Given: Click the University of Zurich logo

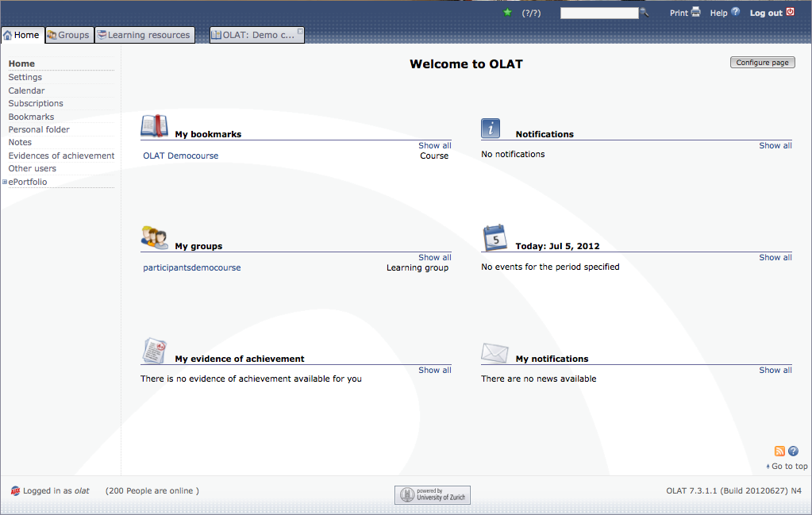Looking at the screenshot, I should pyautogui.click(x=433, y=495).
